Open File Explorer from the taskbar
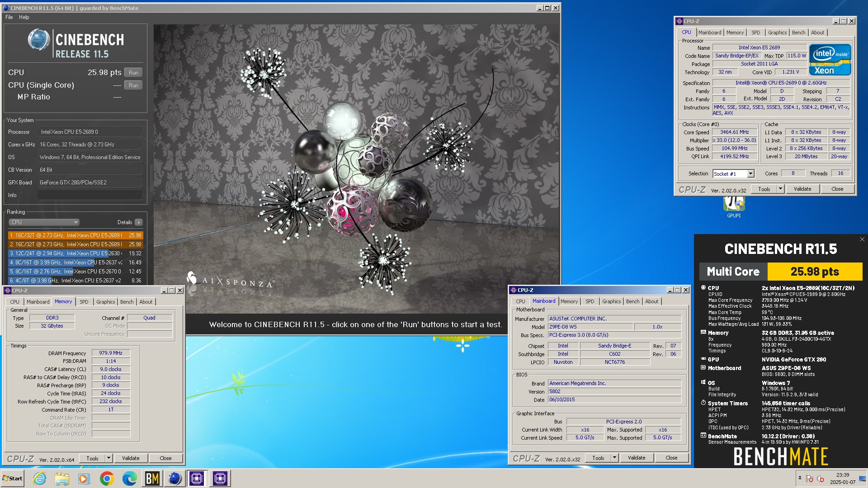The height and width of the screenshot is (488, 868). [x=62, y=479]
